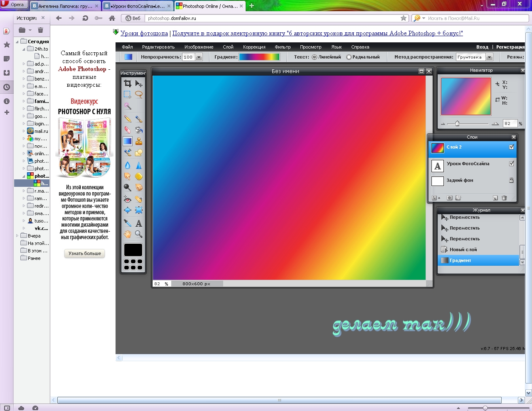532x411 pixels.
Task: Switch to the Ангелина Лапочка browser tab
Action: [x=65, y=6]
